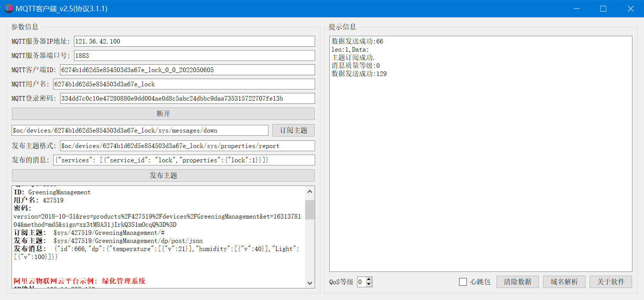Click the '用户名: 427519' example line
The height and width of the screenshot is (300, 644).
(x=39, y=200)
